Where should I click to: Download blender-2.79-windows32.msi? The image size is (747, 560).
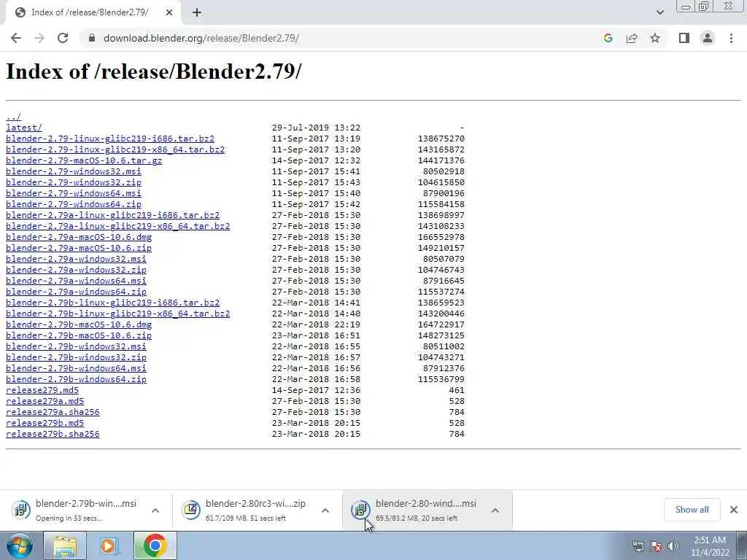tap(74, 171)
